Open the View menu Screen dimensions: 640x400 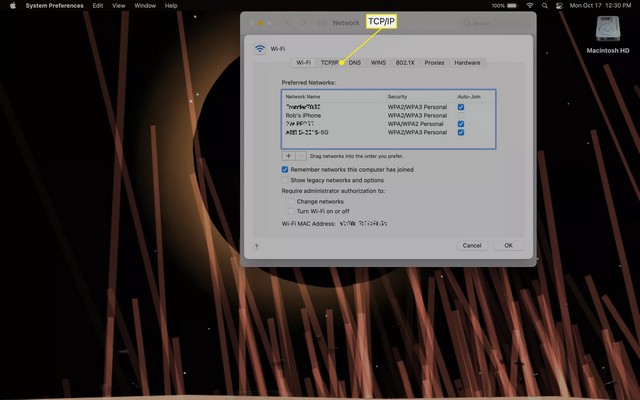[119, 6]
